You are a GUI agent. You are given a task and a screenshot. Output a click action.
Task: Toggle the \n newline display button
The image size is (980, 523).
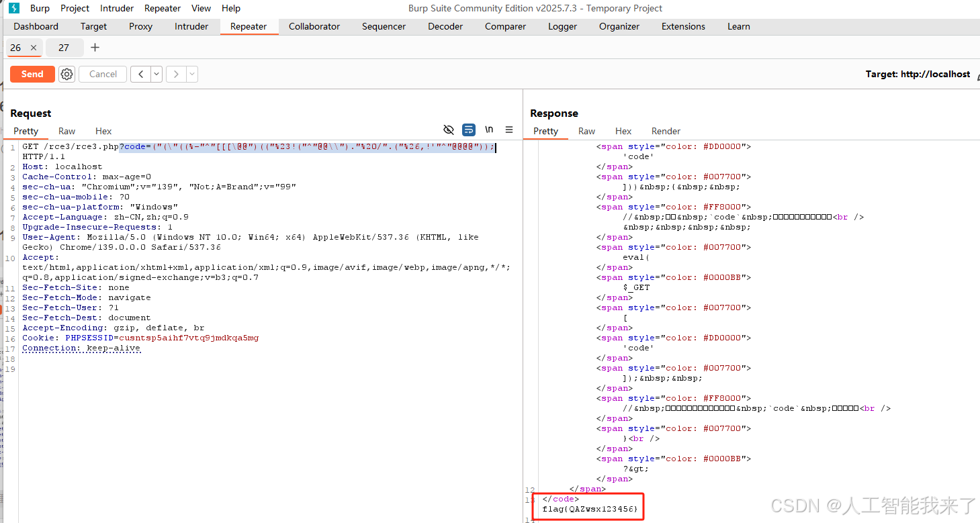[489, 130]
